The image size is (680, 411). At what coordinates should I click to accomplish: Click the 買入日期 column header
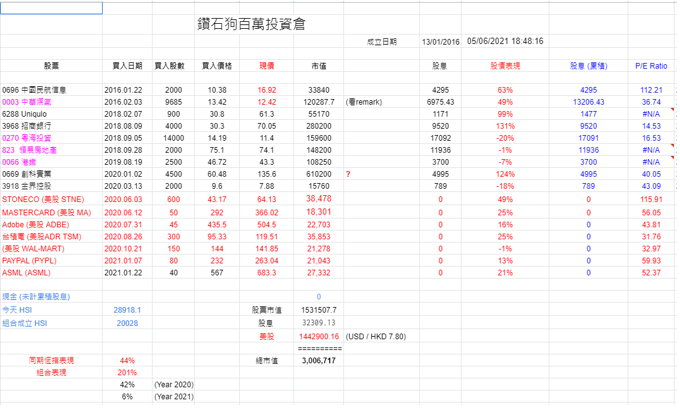click(x=128, y=65)
